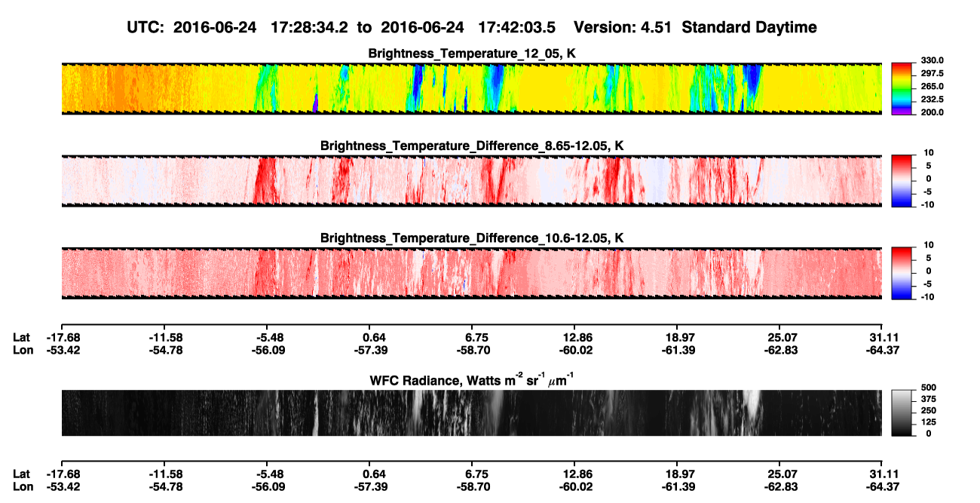The image size is (980, 503).
Task: Click longitude -64.37 below the WFC panel
Action: click(x=883, y=487)
